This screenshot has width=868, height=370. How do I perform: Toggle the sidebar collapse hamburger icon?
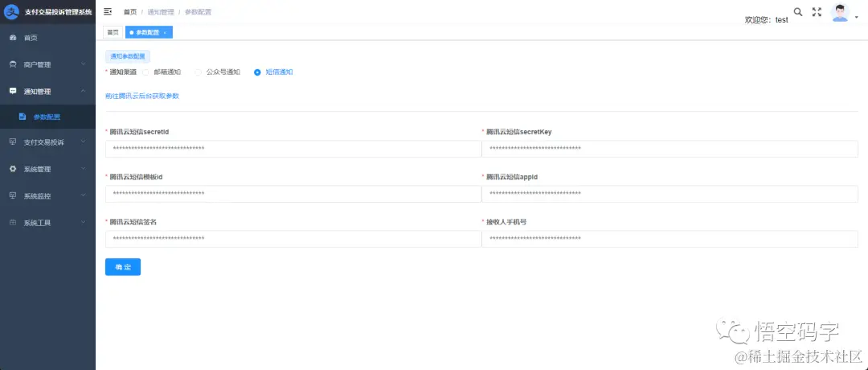(x=108, y=11)
